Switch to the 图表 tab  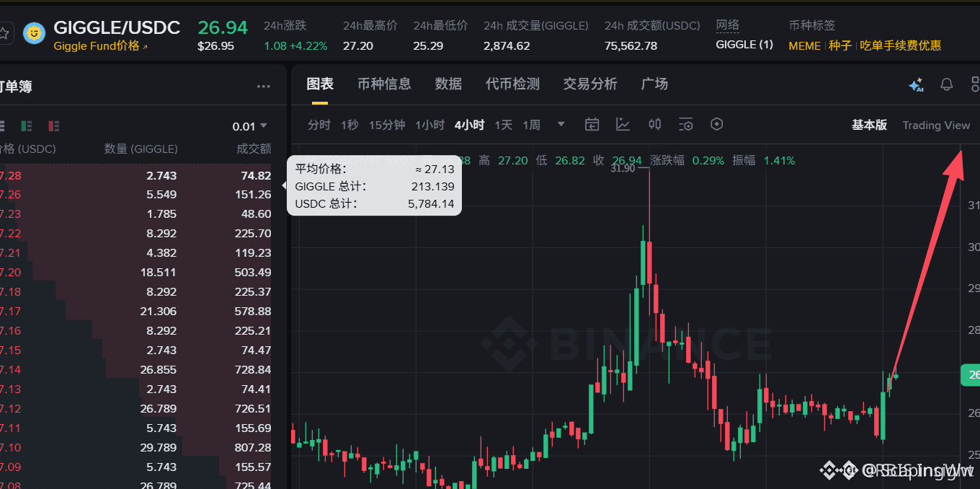[x=320, y=84]
